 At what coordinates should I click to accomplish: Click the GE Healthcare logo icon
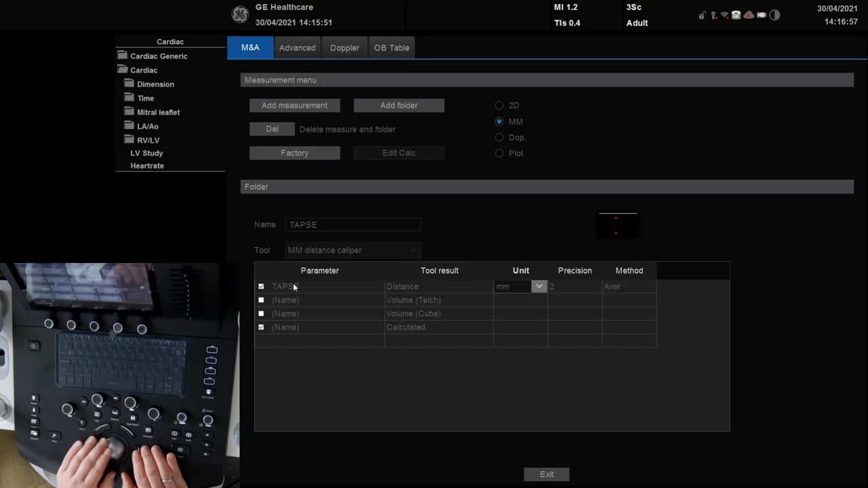[239, 15]
